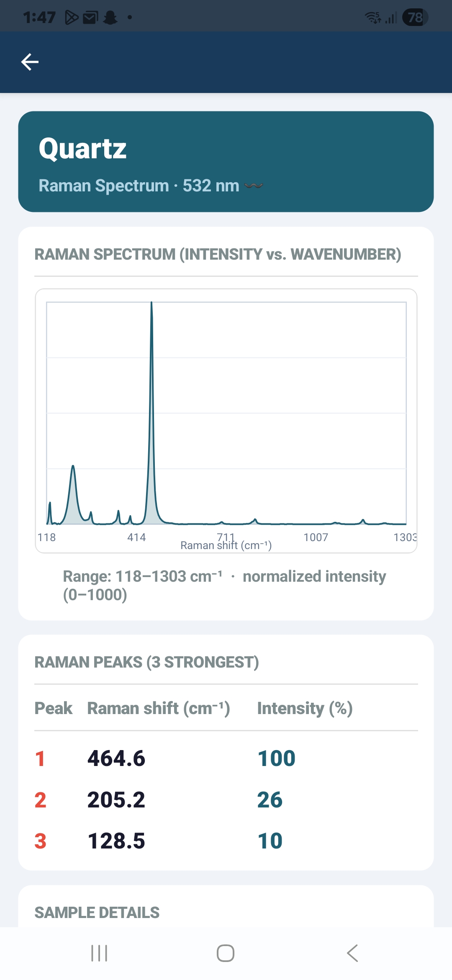452x980 pixels.
Task: Open the SAMPLE DETAILS section
Action: [x=97, y=912]
